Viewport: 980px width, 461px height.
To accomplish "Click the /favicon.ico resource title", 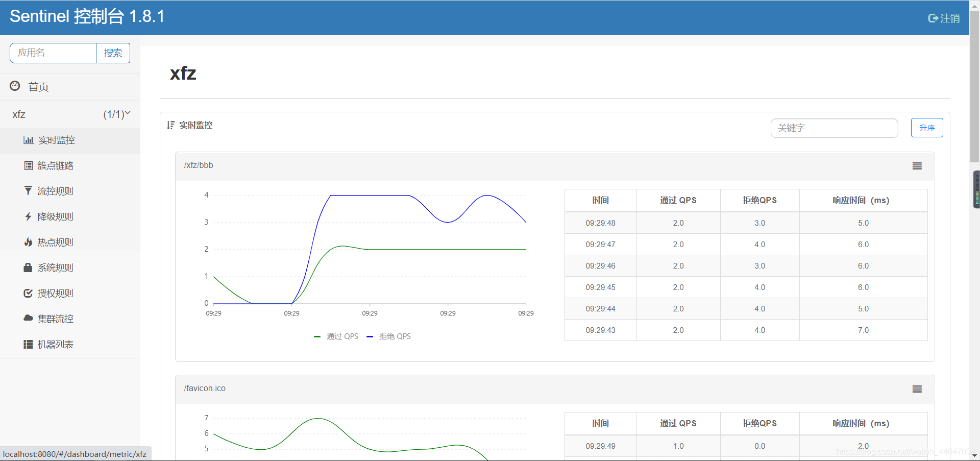I will click(205, 389).
